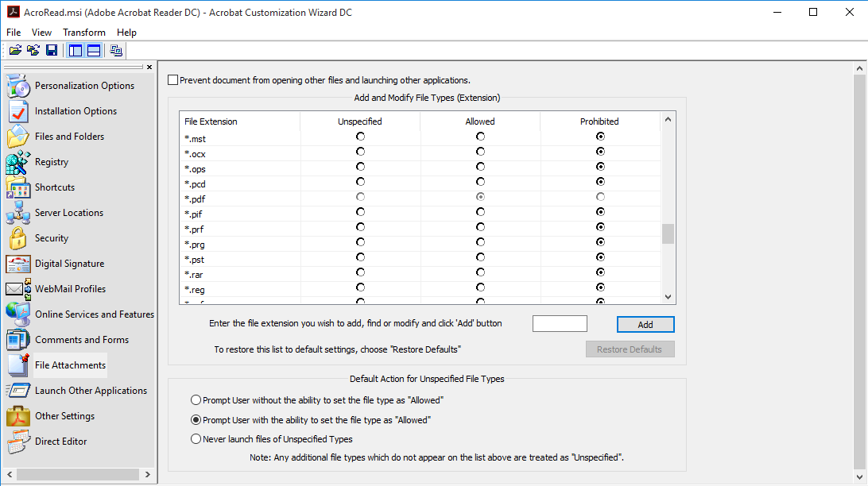Close the left navigation pane with X
This screenshot has width=868, height=486.
[x=149, y=67]
